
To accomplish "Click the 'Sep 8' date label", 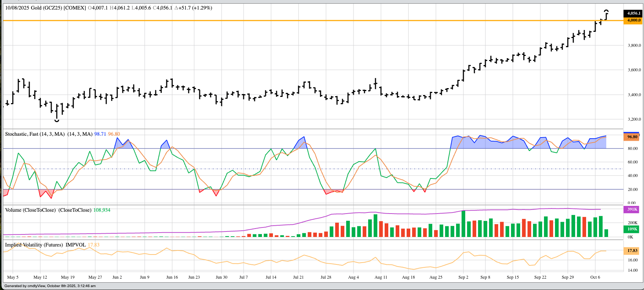I will [x=485, y=277].
